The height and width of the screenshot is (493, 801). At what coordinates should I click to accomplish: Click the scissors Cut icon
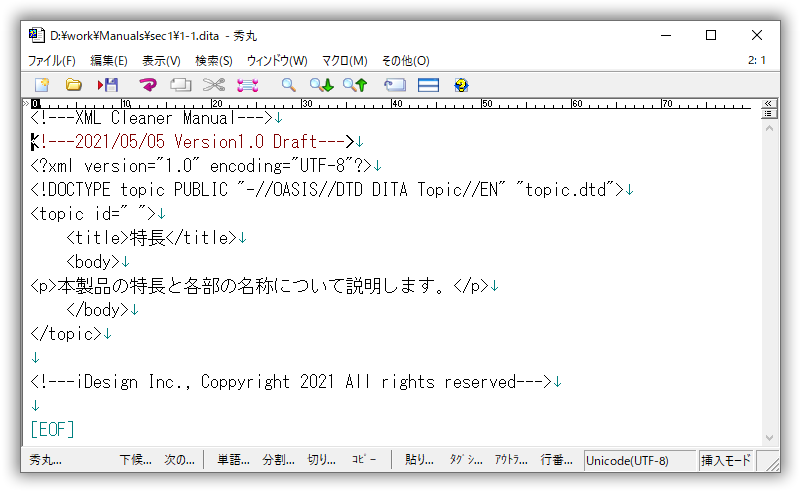point(214,85)
